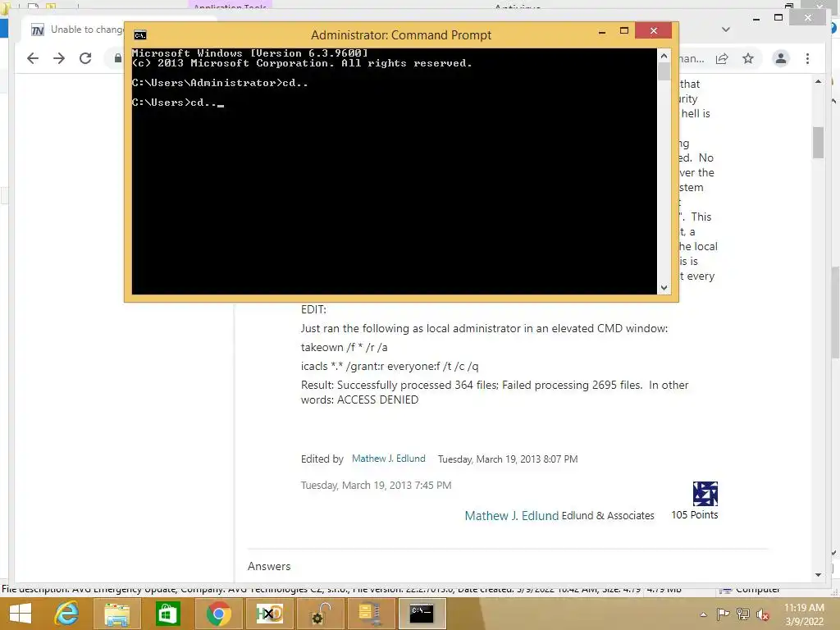Click 'Computer' in Explorer status bar
This screenshot has width=840, height=630.
click(758, 589)
